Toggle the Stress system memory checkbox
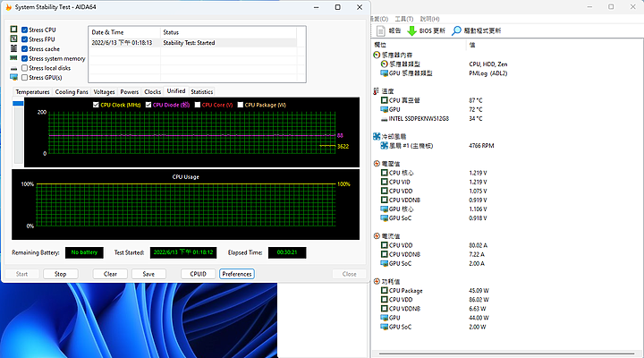The height and width of the screenshot is (358, 644). tap(25, 58)
